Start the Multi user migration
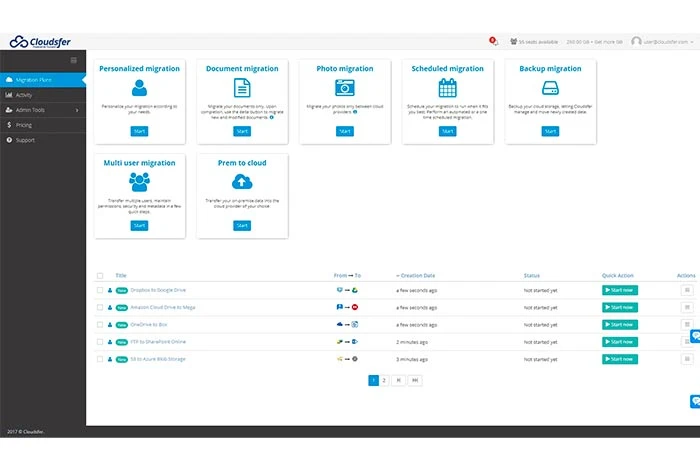Viewport: 700px width, 470px height. point(139,225)
